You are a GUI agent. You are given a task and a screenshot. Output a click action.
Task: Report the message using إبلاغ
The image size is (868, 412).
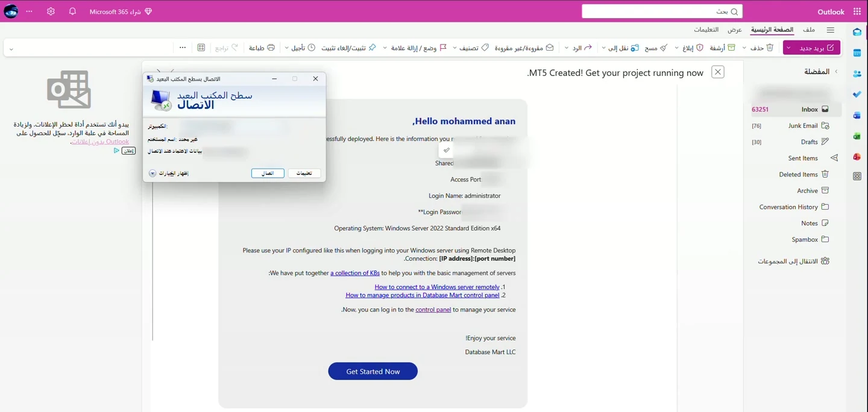[x=693, y=48]
